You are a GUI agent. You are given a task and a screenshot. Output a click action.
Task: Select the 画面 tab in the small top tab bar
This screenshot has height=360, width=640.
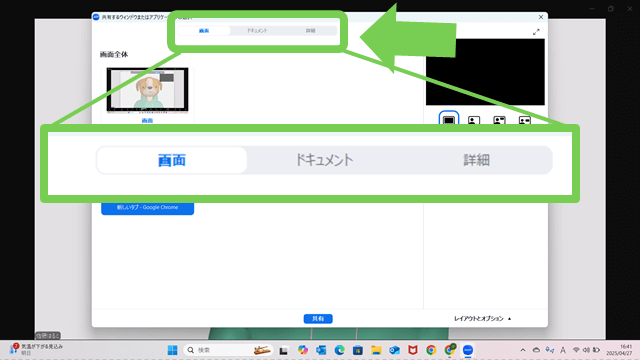tap(204, 31)
